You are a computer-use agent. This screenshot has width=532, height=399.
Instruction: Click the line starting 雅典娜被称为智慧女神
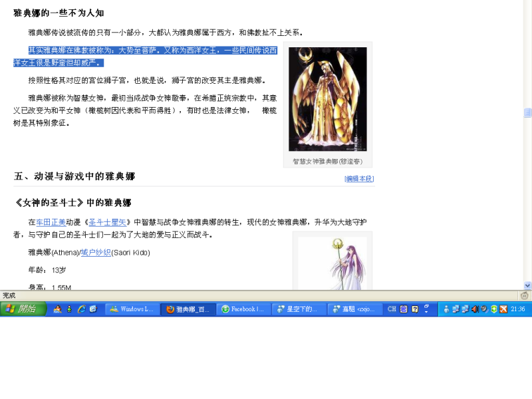[153, 98]
